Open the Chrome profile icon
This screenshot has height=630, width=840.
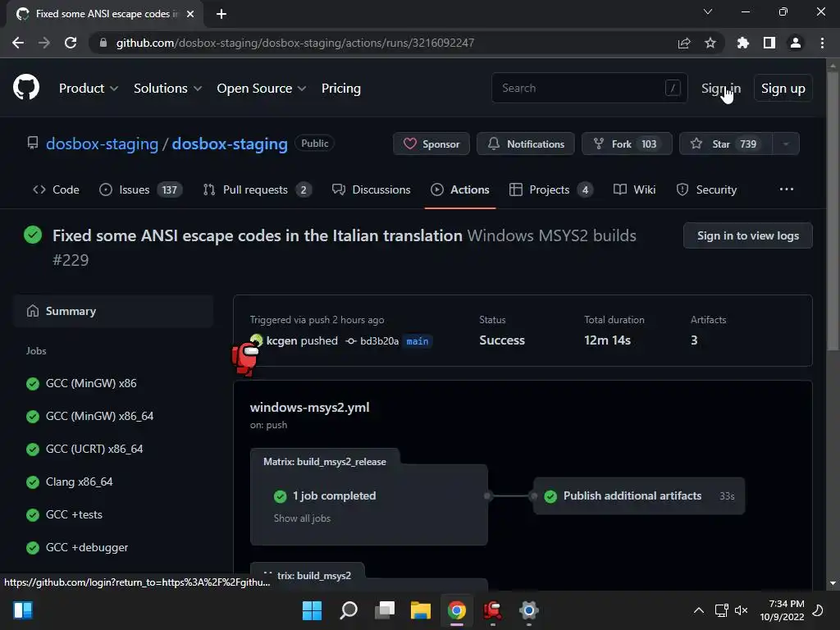796,43
